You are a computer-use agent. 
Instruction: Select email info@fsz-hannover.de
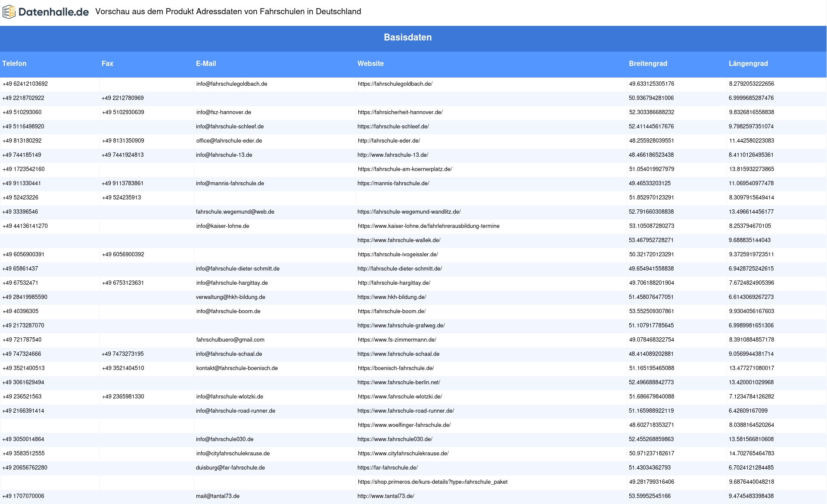click(224, 112)
